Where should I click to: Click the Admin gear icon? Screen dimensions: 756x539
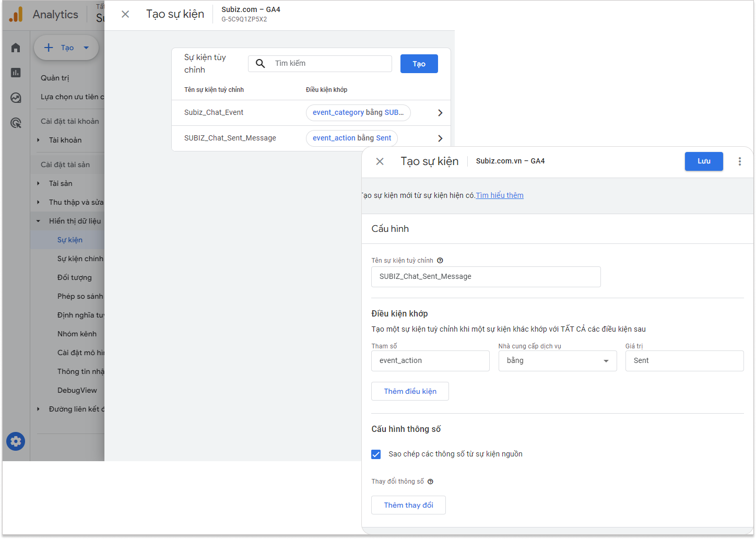[x=16, y=441]
